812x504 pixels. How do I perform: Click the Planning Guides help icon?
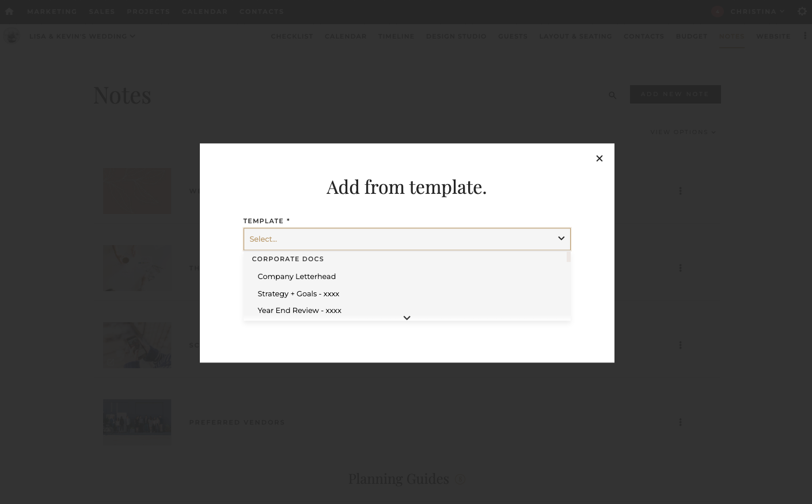click(x=460, y=479)
